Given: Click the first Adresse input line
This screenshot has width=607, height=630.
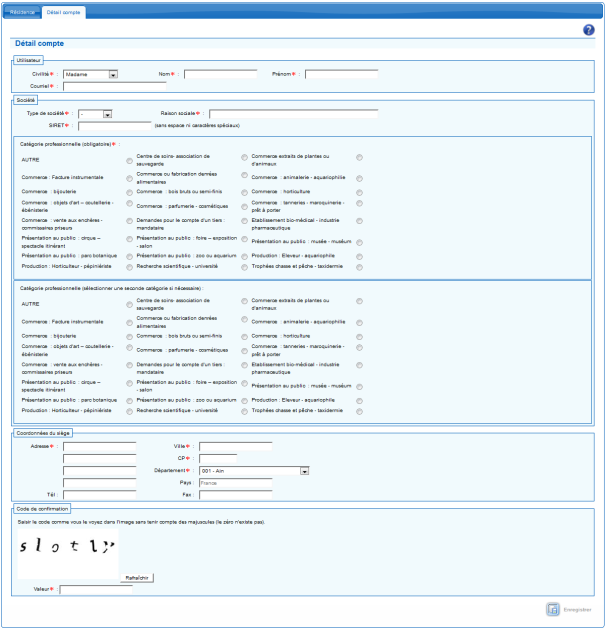Looking at the screenshot, I should pos(100,446).
